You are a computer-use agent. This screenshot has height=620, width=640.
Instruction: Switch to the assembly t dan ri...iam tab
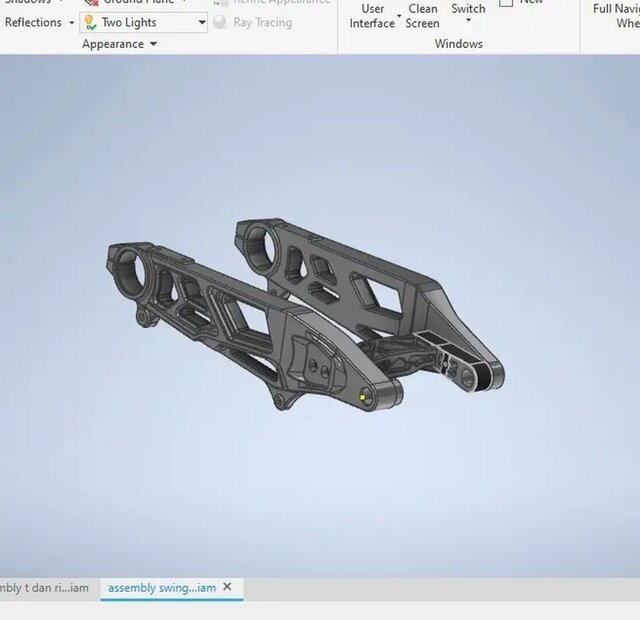[x=44, y=588]
